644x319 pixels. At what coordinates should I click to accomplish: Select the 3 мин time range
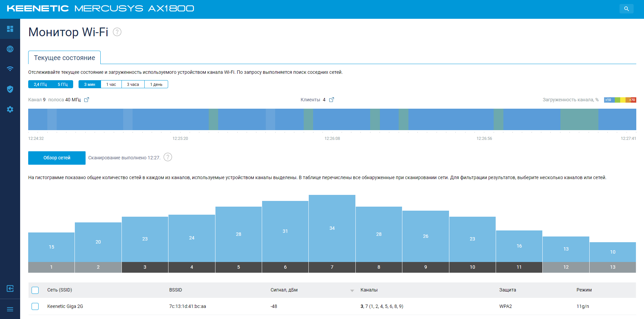tap(90, 84)
